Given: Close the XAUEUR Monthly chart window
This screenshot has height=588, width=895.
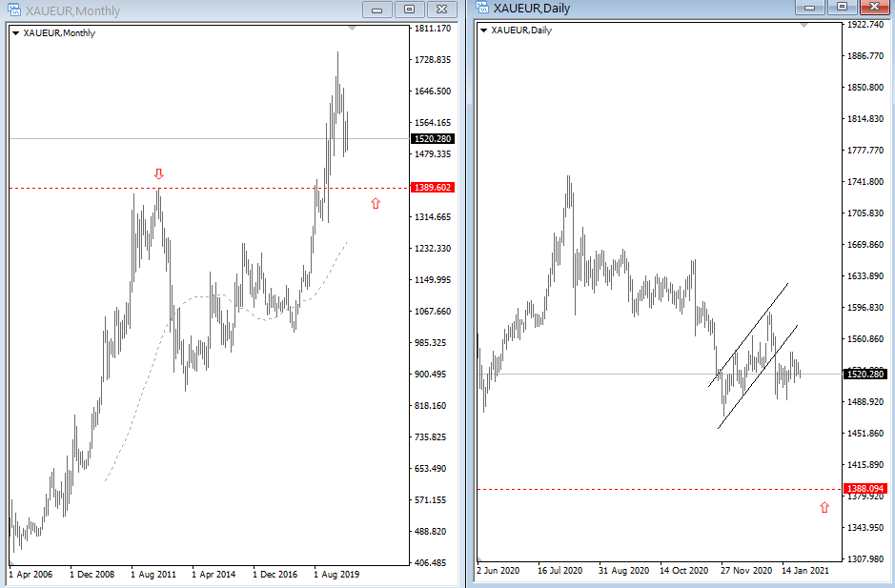Looking at the screenshot, I should tap(441, 10).
